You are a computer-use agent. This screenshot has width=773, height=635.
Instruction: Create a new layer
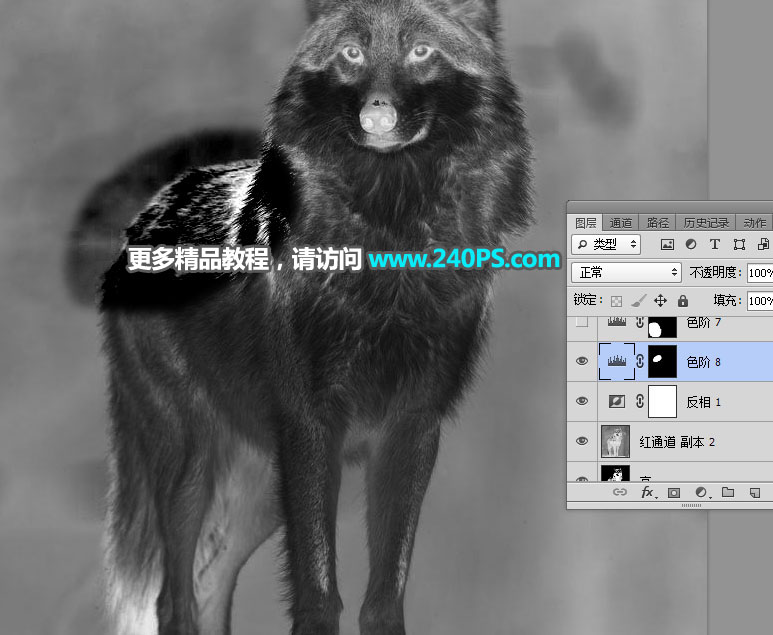(754, 493)
